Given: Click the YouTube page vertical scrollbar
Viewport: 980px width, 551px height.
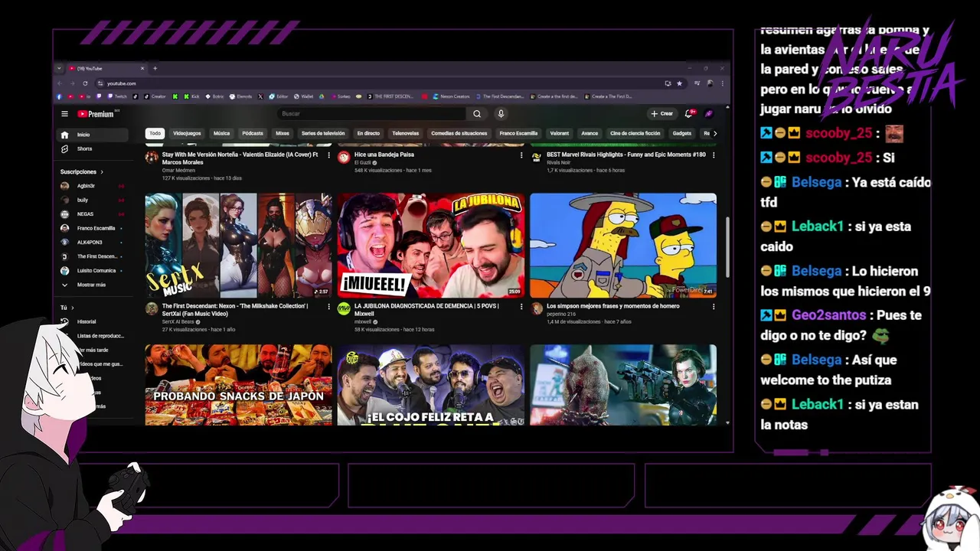Looking at the screenshot, I should pyautogui.click(x=727, y=249).
